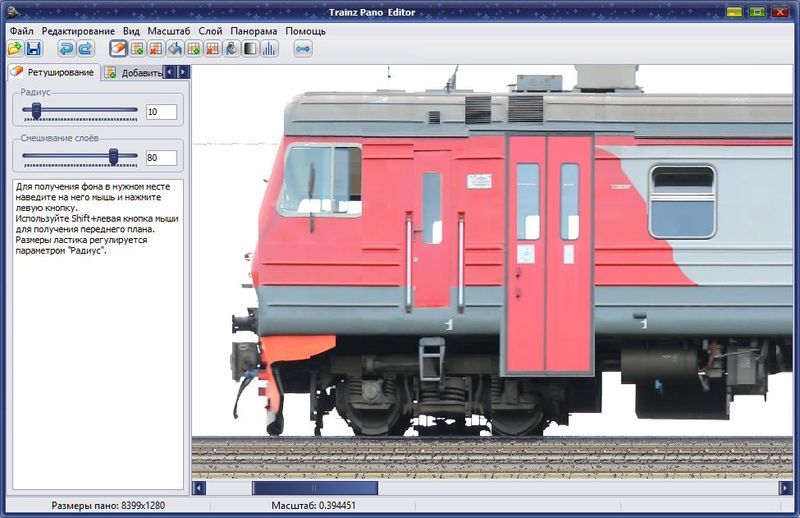Screen dimensions: 800x518
Task: Open a panorama file with folder icon
Action: coord(15,48)
